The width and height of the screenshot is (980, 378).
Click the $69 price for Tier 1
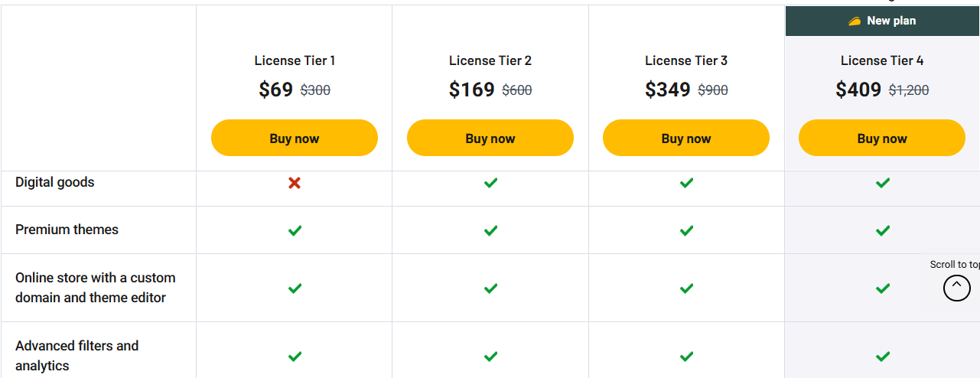coord(276,90)
